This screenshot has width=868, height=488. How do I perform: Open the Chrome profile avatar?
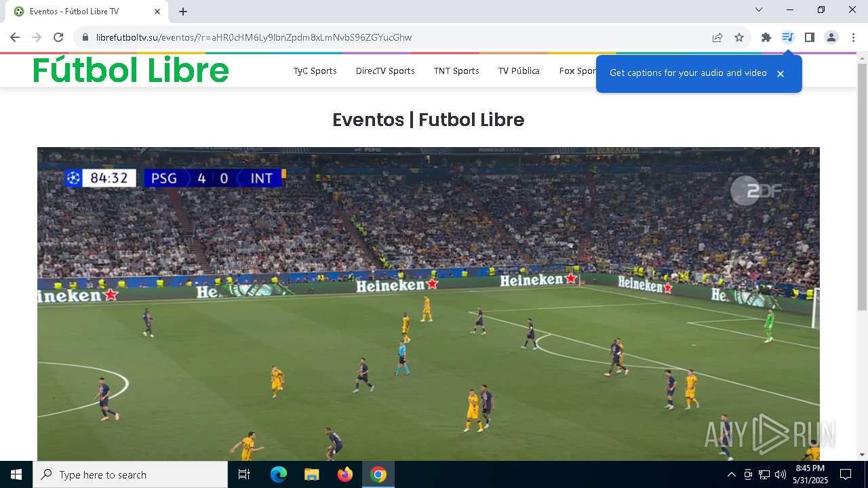click(x=831, y=37)
